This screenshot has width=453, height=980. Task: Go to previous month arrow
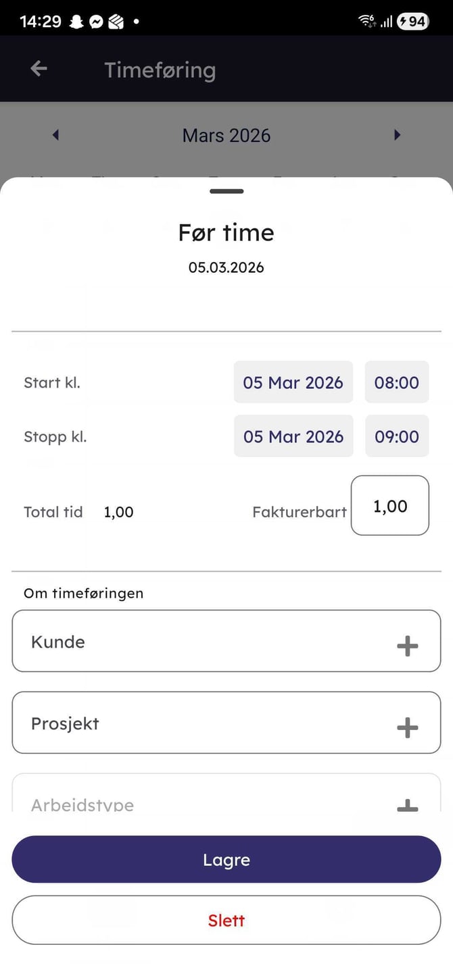coord(55,135)
